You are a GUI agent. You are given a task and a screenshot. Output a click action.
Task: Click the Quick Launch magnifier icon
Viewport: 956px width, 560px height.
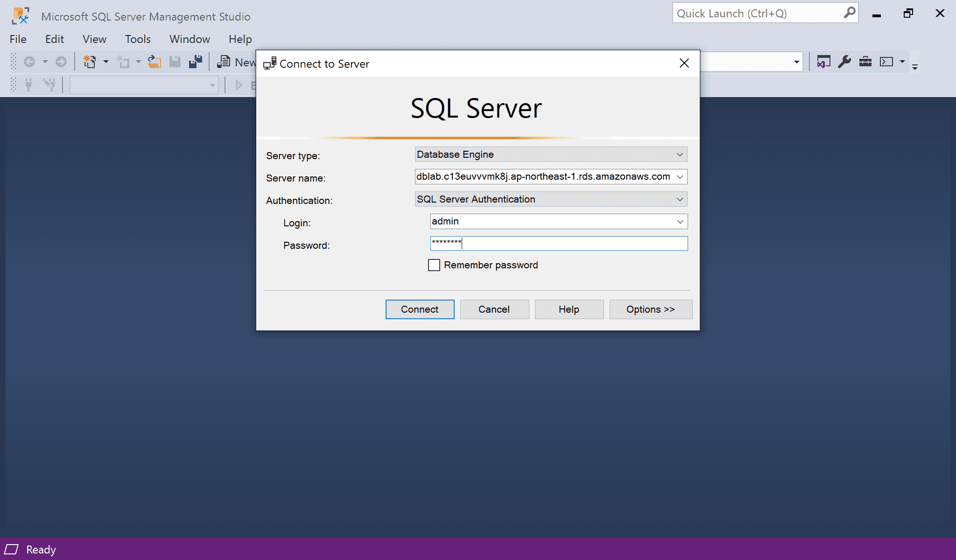pyautogui.click(x=850, y=13)
